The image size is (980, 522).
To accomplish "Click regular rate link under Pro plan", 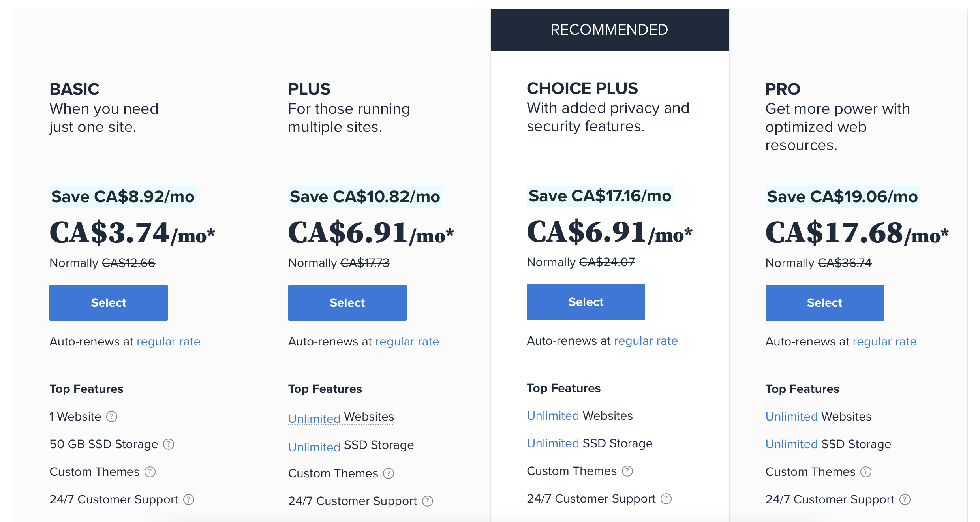I will [x=884, y=342].
